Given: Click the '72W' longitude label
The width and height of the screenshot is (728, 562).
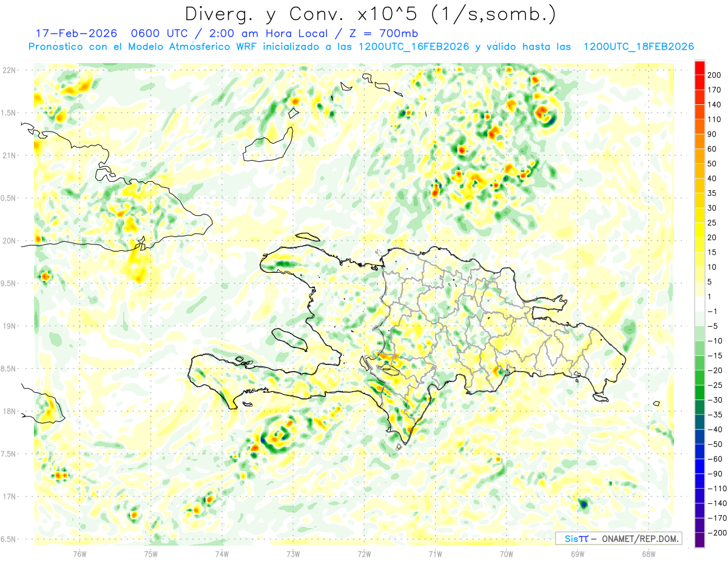Looking at the screenshot, I should (x=364, y=554).
